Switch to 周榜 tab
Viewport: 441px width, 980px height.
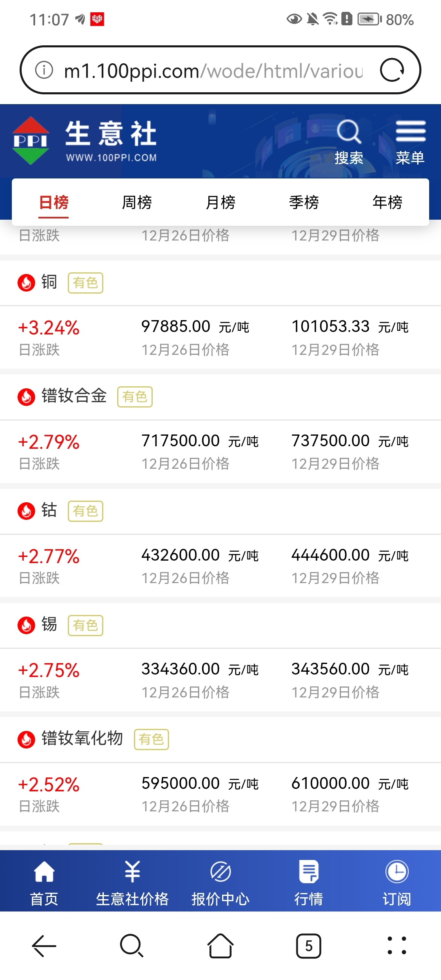(137, 202)
